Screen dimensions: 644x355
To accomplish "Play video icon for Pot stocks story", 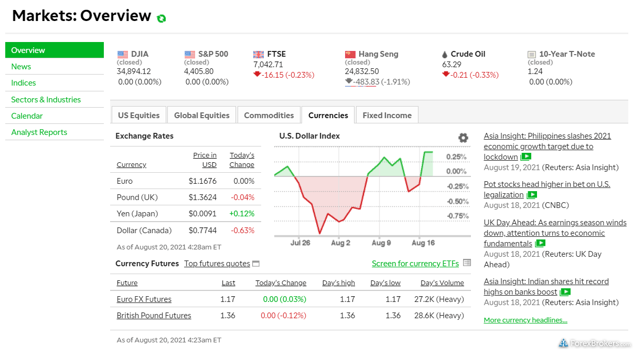I will pyautogui.click(x=532, y=194).
